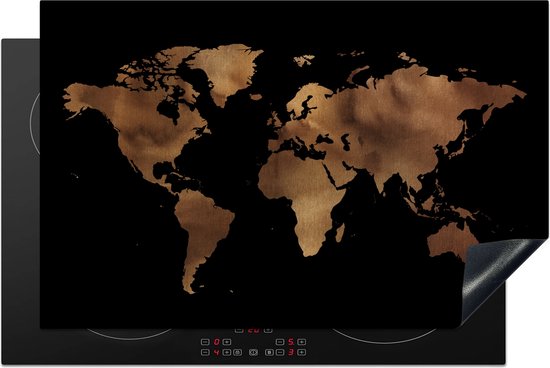Tap the red '4' power level digit
Image resolution: width=550 pixels, height=368 pixels.
[217, 352]
